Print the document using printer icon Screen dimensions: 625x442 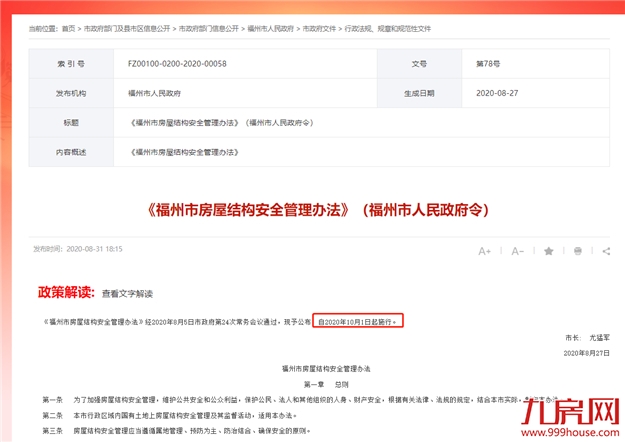point(578,251)
